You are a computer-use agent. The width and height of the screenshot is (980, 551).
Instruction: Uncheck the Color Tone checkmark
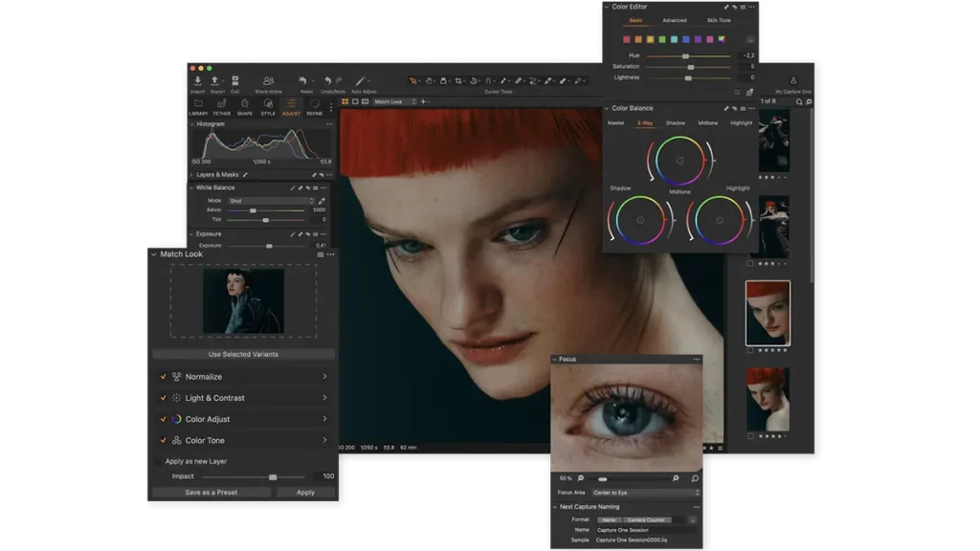[x=163, y=440]
